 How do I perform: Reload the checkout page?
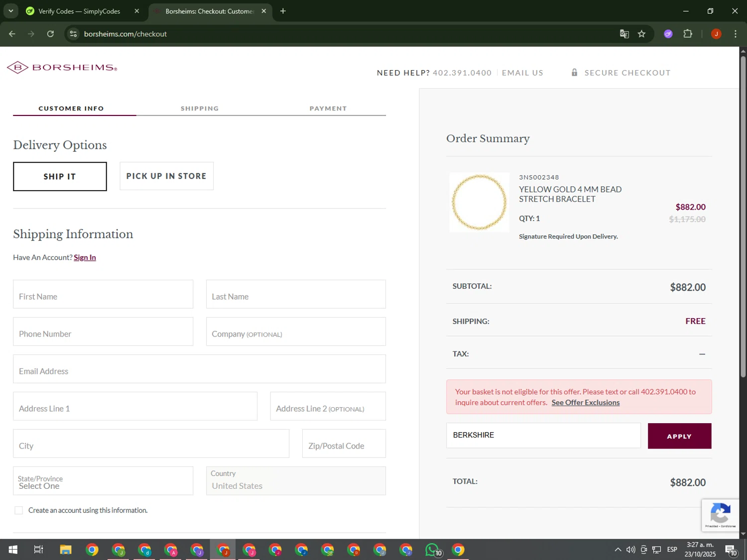(x=50, y=34)
